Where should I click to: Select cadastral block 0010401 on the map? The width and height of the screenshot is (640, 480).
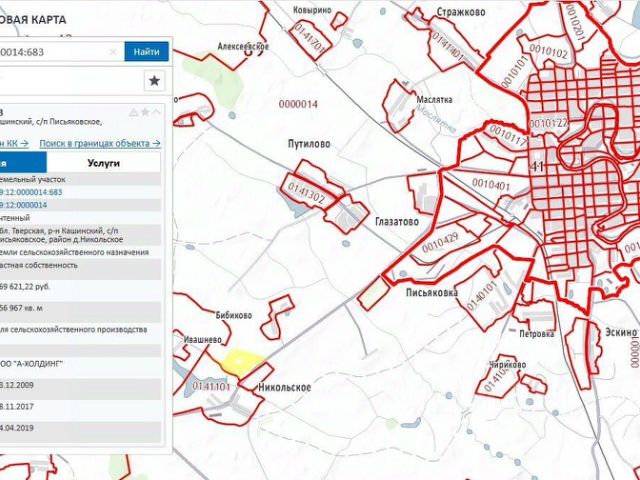(x=491, y=184)
